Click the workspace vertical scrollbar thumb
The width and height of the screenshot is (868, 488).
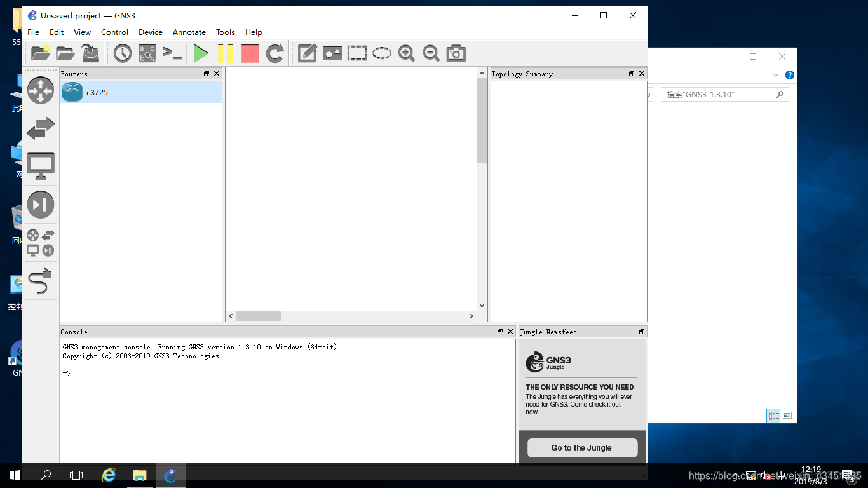tap(482, 120)
